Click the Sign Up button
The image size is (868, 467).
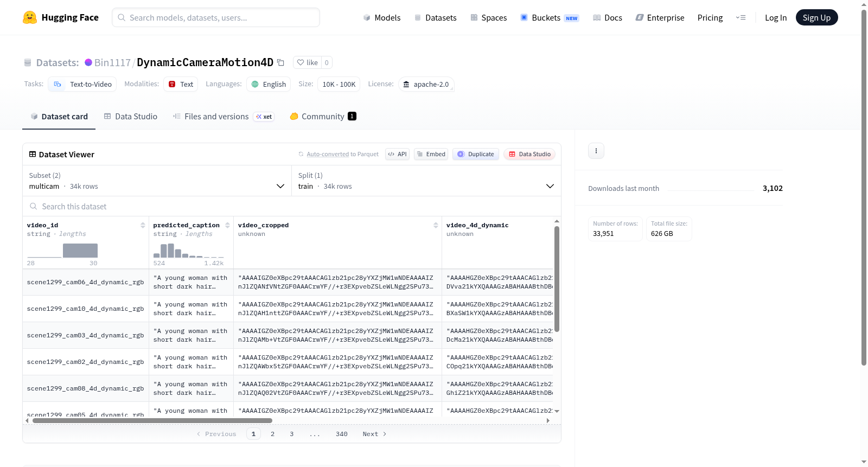pos(816,17)
